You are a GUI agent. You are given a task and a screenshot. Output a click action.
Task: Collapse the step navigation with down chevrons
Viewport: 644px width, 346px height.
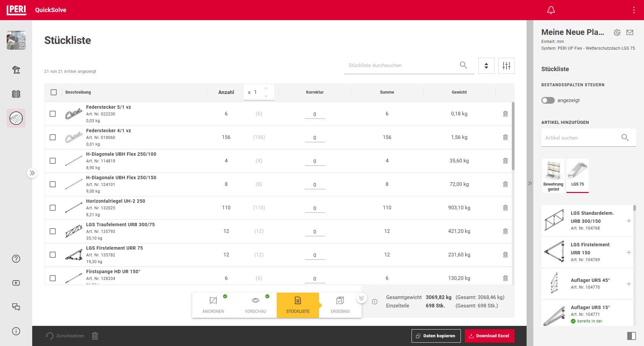[x=361, y=298]
